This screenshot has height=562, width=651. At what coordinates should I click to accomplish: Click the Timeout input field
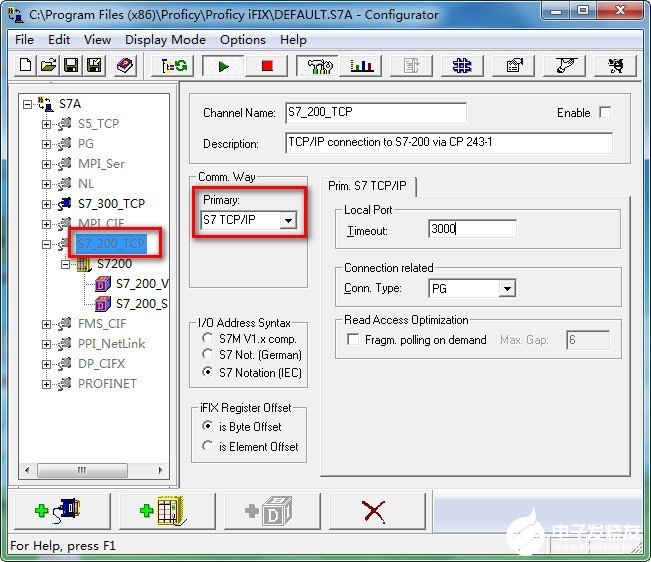click(471, 229)
